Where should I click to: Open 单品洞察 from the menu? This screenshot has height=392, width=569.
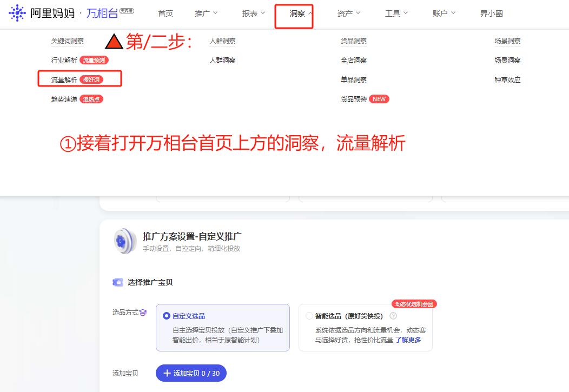tap(353, 79)
